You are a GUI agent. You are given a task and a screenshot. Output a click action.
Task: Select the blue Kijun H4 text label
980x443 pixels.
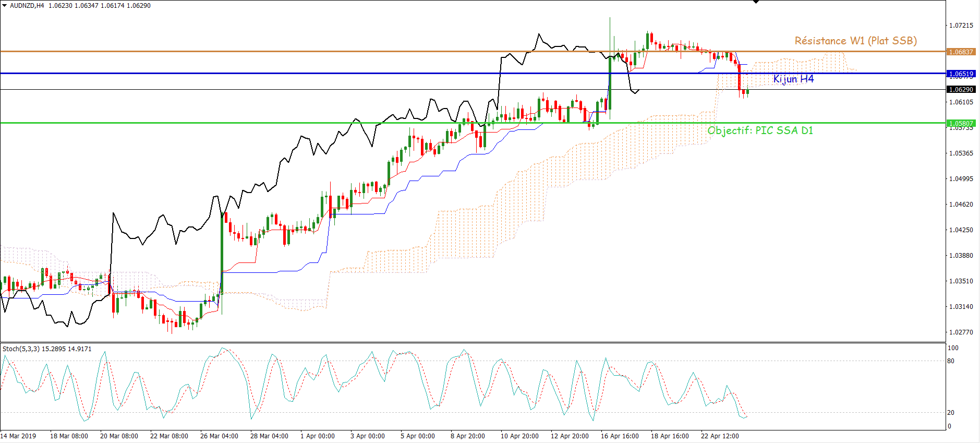793,79
